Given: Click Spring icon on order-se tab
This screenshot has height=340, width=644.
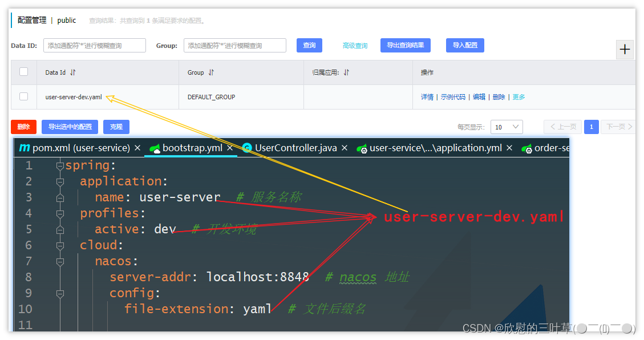Looking at the screenshot, I should [x=526, y=149].
